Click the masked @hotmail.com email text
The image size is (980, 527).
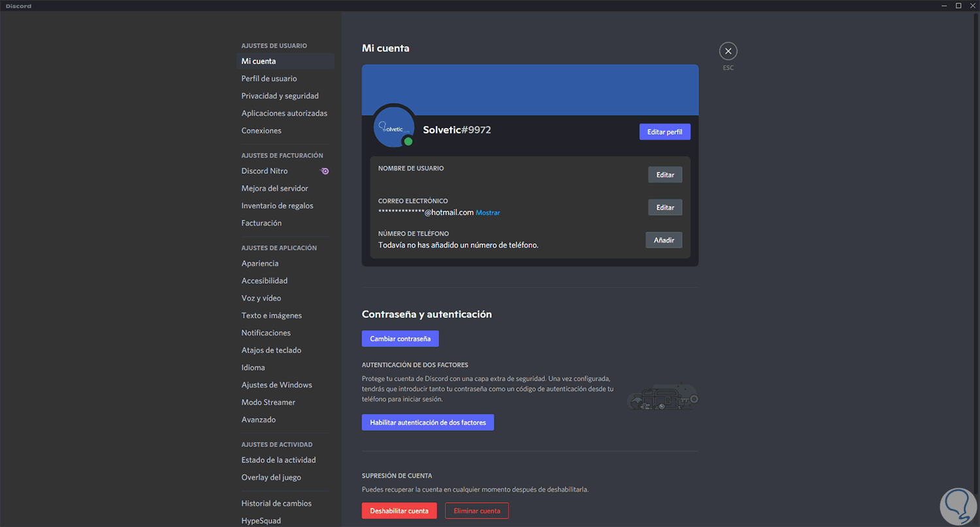point(426,213)
